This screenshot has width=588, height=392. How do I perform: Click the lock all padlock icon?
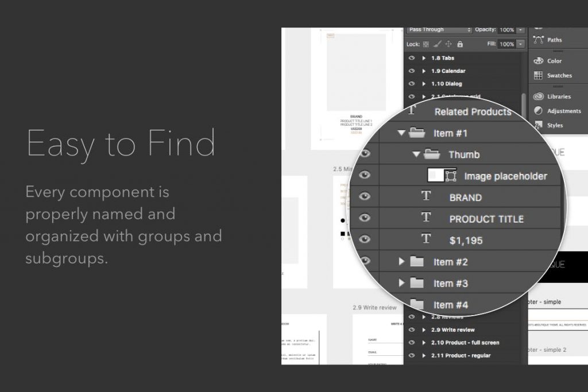[x=460, y=44]
